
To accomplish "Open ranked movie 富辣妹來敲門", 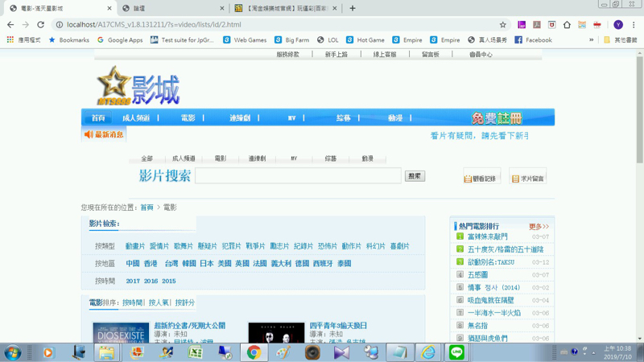I will click(x=488, y=237).
